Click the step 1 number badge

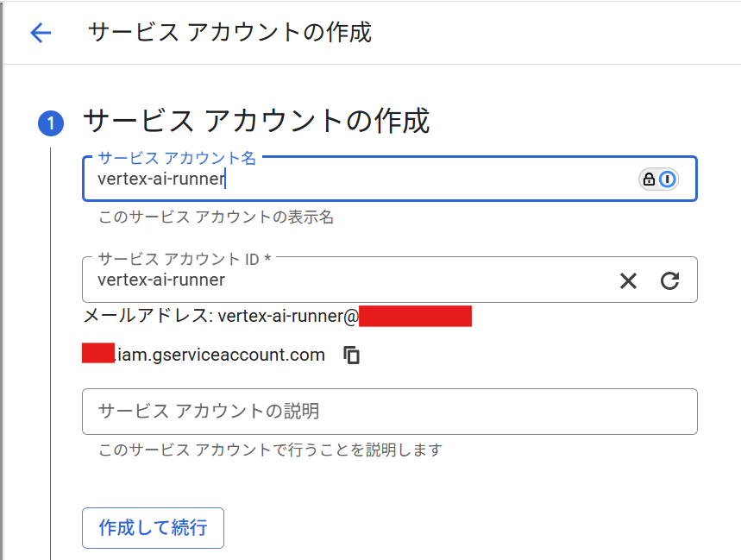coord(51,123)
